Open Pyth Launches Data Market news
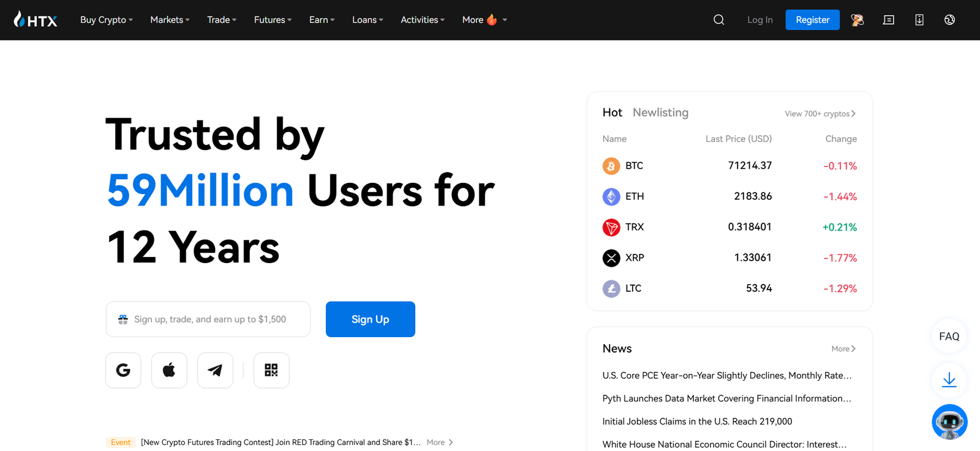Viewport: 980px width, 451px height. (x=727, y=398)
